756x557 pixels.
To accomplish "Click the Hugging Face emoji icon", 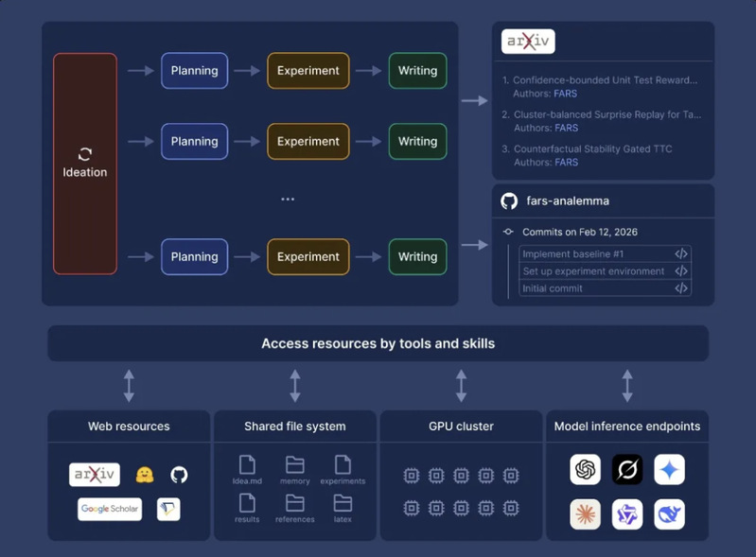I will click(145, 475).
